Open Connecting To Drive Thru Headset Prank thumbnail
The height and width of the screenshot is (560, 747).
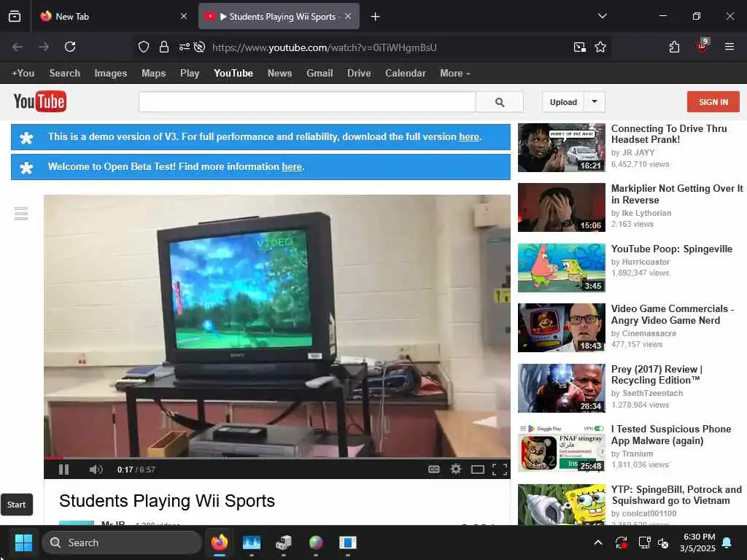(562, 147)
